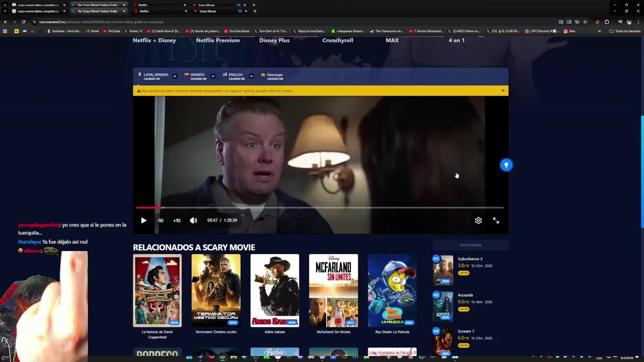Open the browser three-dot menu
The image size is (644, 362).
(638, 22)
